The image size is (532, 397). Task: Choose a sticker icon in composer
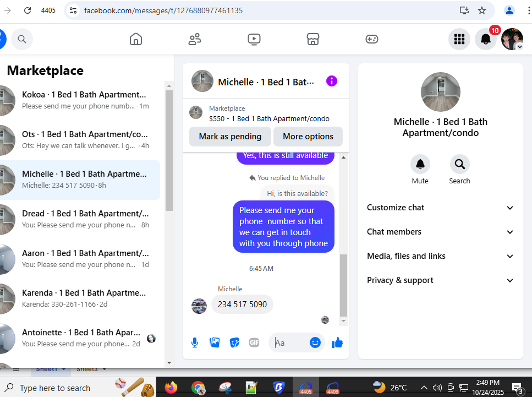point(234,342)
